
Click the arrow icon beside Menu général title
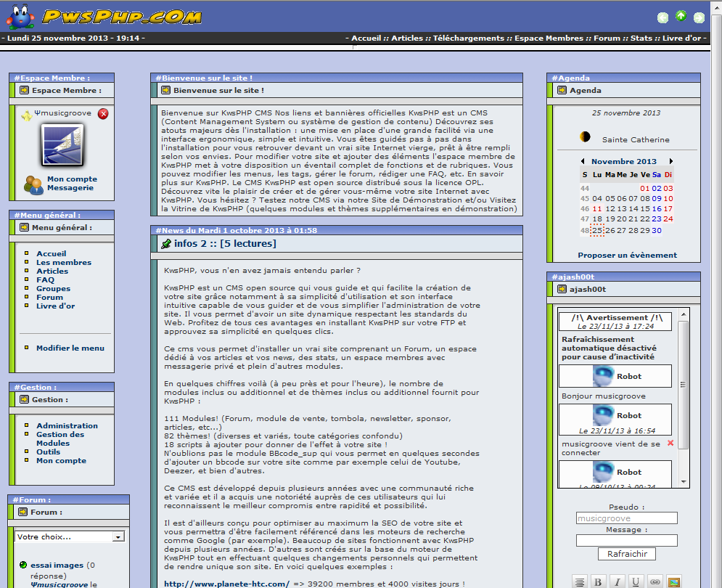(24, 227)
